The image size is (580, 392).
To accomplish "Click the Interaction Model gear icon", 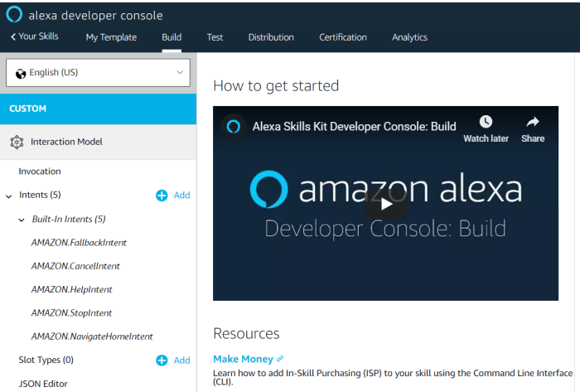I will [x=17, y=142].
